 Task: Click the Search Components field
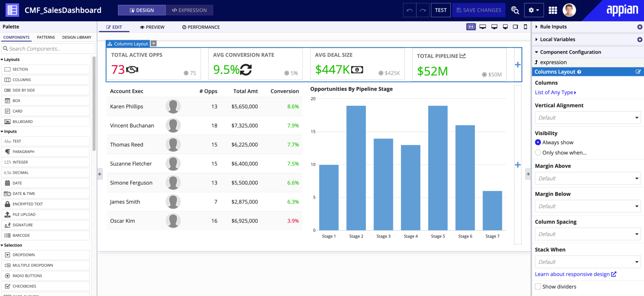click(48, 49)
